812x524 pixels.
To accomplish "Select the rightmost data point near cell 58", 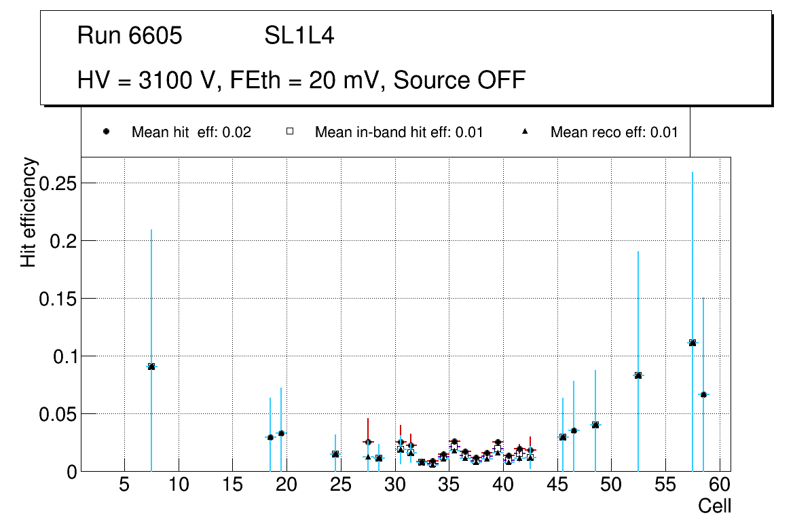I will click(703, 394).
